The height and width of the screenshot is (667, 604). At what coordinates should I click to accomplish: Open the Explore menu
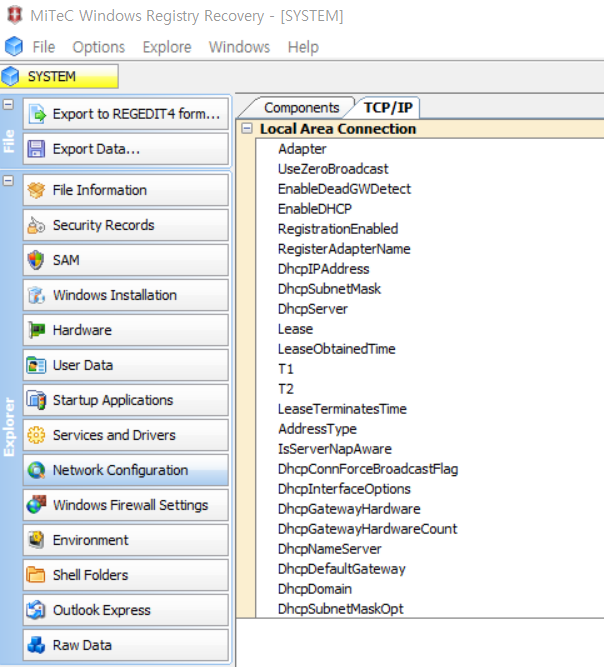click(x=167, y=47)
